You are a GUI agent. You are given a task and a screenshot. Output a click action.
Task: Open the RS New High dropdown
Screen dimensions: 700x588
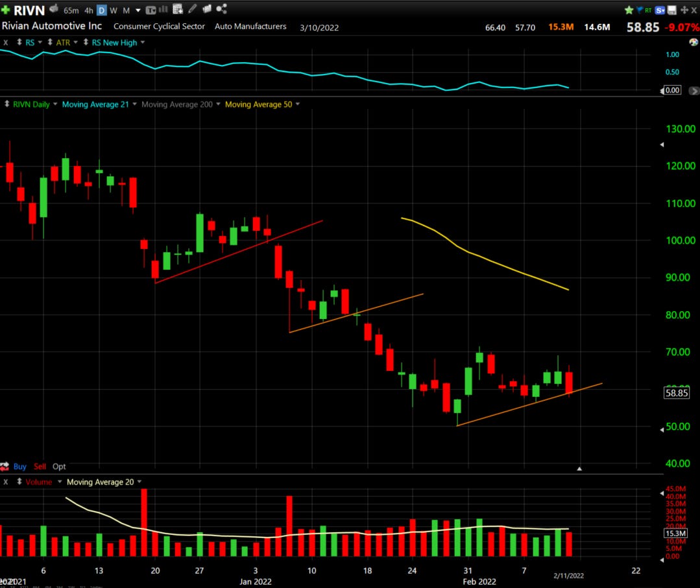coord(143,42)
